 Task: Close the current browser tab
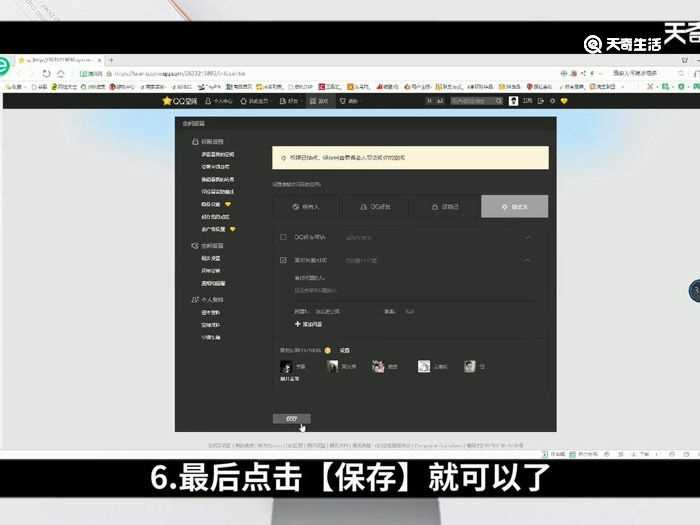coord(100,60)
